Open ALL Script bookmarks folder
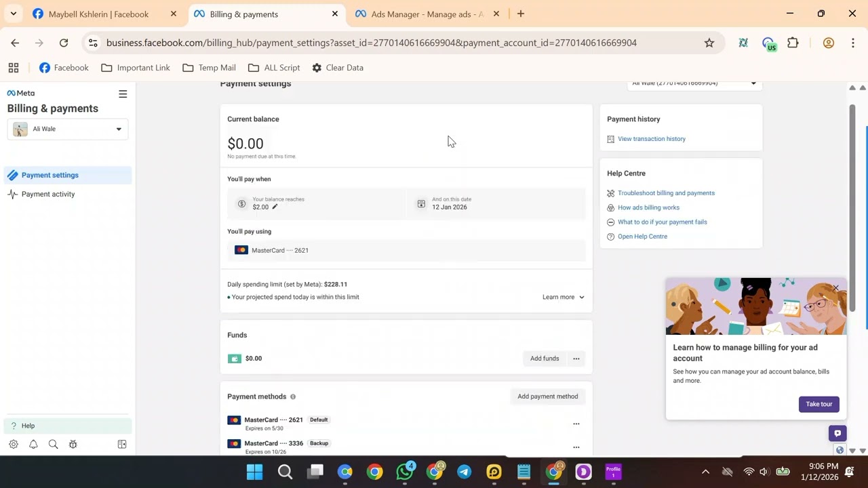 [274, 68]
